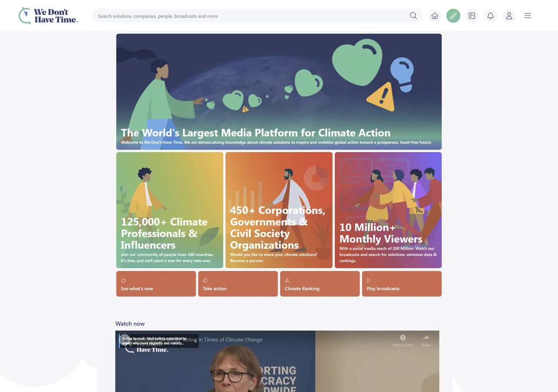558x392 pixels.
Task: Open the user profile icon
Action: (x=509, y=16)
